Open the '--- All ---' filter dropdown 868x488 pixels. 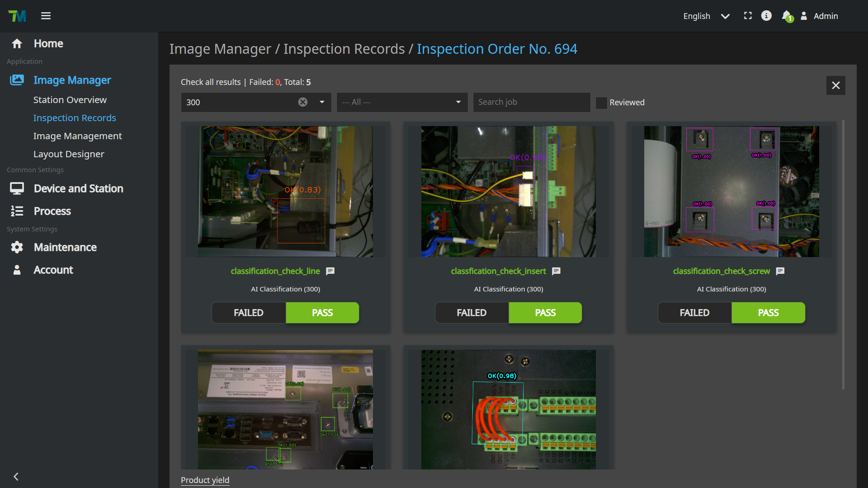[402, 102]
